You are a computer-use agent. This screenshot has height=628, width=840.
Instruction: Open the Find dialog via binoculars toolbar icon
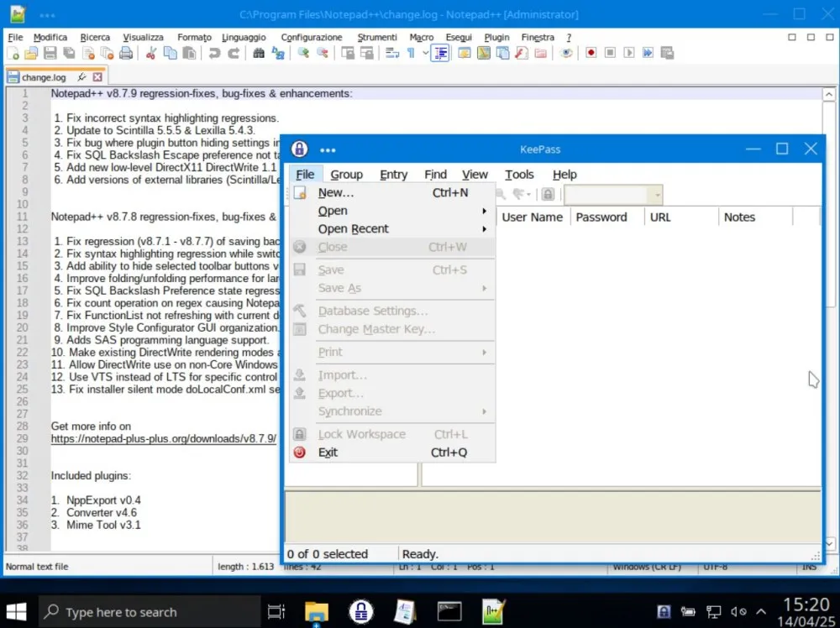coord(258,53)
